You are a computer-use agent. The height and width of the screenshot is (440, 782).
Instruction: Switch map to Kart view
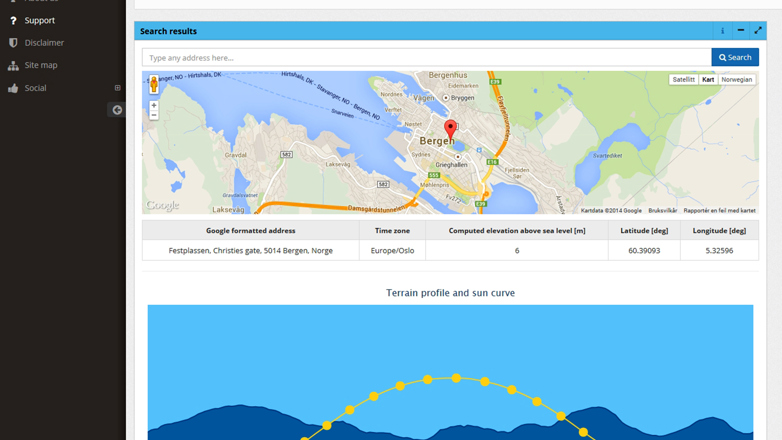point(708,79)
